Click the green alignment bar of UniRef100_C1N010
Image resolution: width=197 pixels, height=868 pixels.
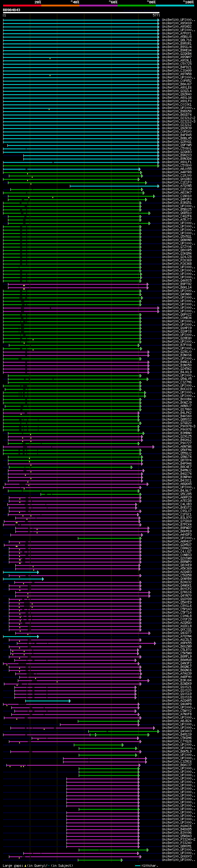tap(82, 196)
